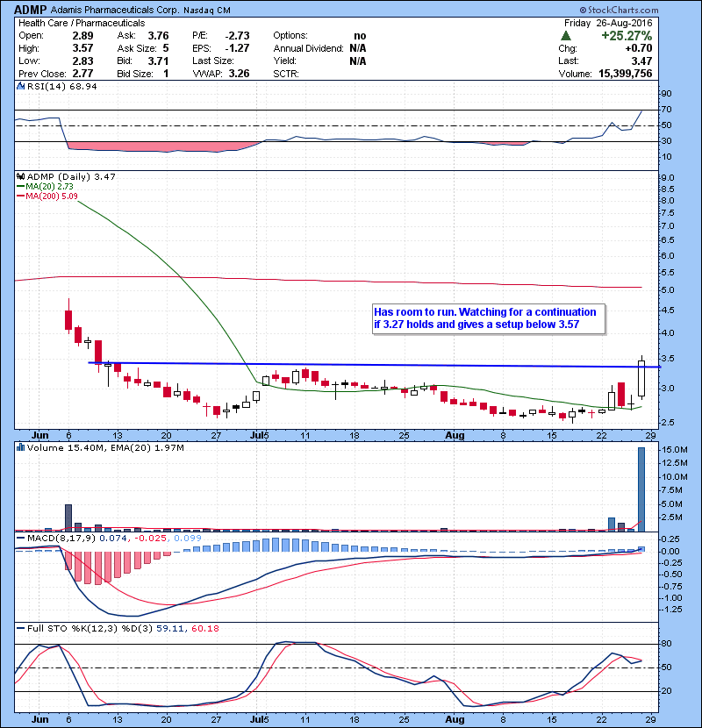Select the MA(200) 5.09 legend entry
The height and width of the screenshot is (728, 702).
point(47,196)
